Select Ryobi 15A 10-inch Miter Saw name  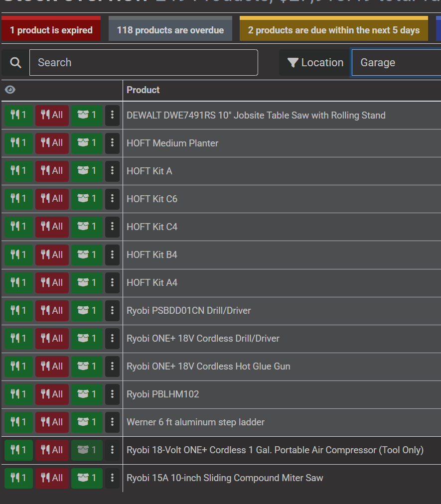click(225, 478)
